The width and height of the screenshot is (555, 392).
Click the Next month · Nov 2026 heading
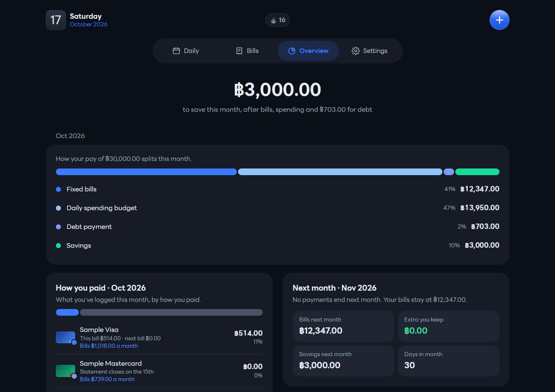point(334,288)
